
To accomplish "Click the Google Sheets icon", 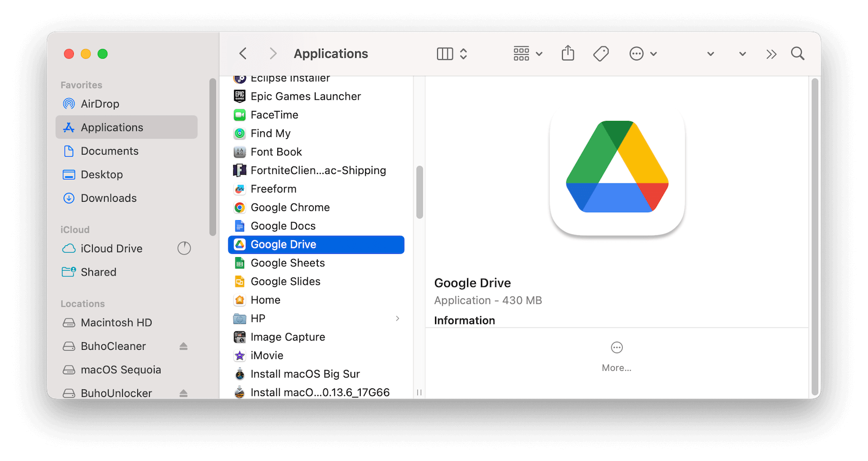I will 240,263.
